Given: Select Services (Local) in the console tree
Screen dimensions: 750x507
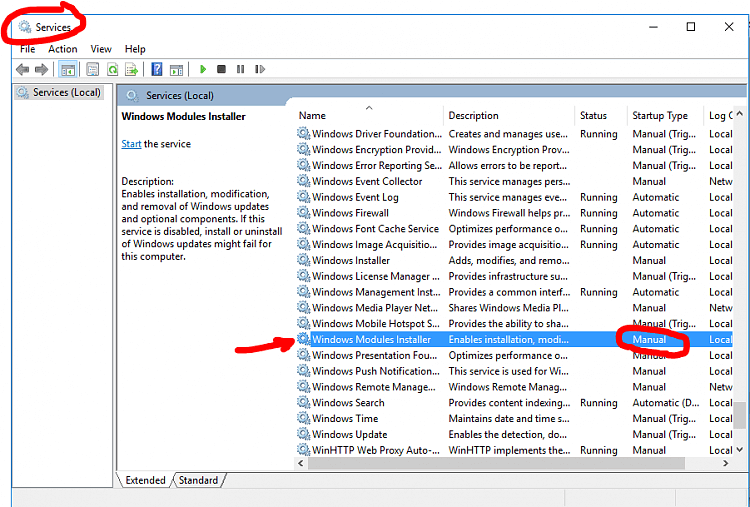Looking at the screenshot, I should coord(66,92).
